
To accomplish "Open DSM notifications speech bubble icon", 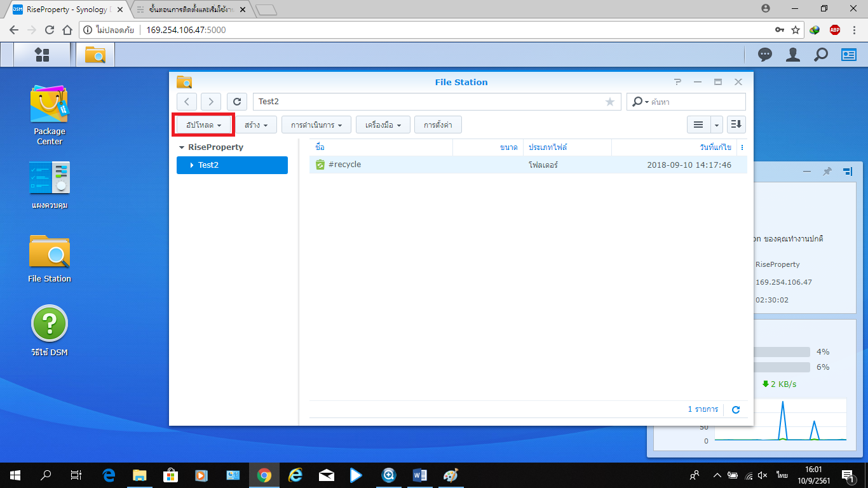I will coord(765,55).
